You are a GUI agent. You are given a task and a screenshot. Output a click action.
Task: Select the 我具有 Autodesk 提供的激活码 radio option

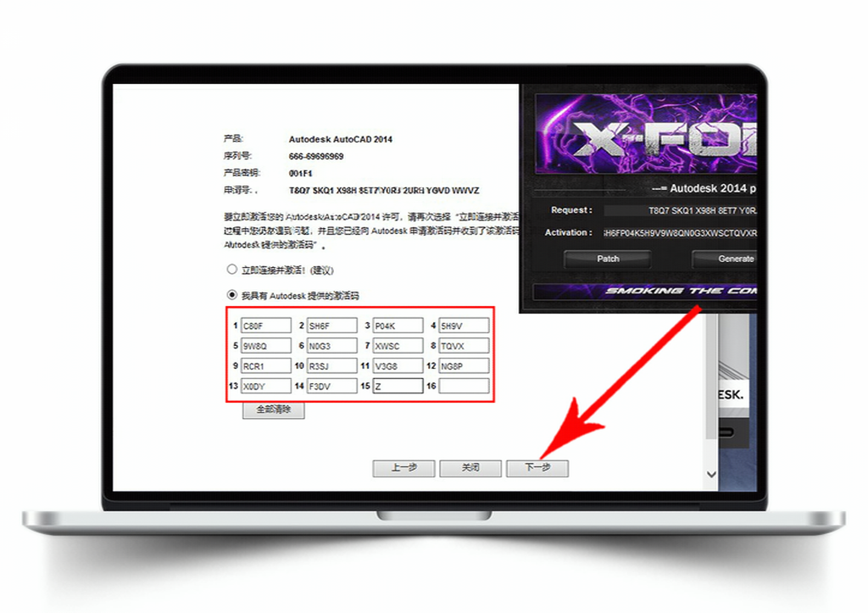pyautogui.click(x=232, y=295)
